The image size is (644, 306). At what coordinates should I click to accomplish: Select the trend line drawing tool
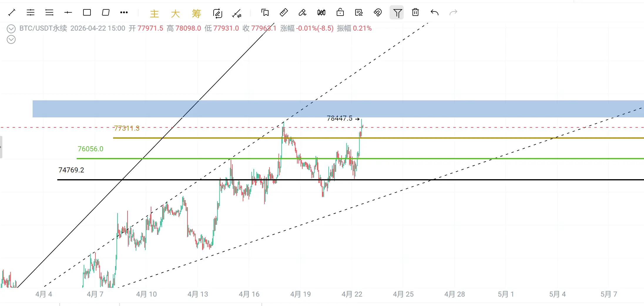[x=12, y=12]
